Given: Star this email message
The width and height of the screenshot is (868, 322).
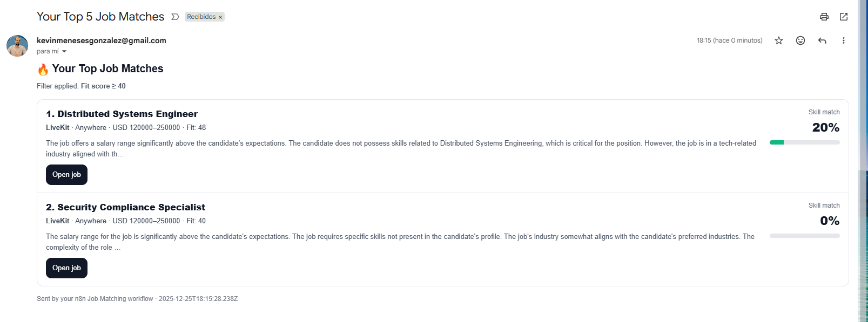Looking at the screenshot, I should [x=779, y=40].
